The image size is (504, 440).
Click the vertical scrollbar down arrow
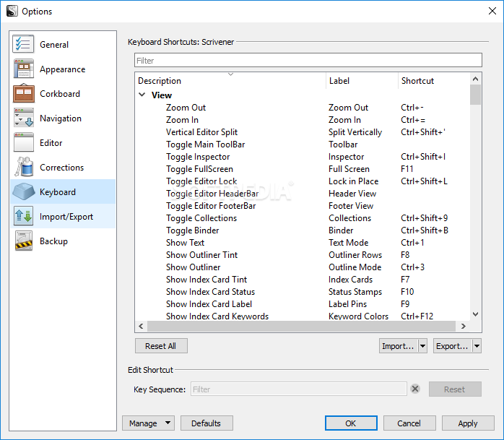pos(475,314)
